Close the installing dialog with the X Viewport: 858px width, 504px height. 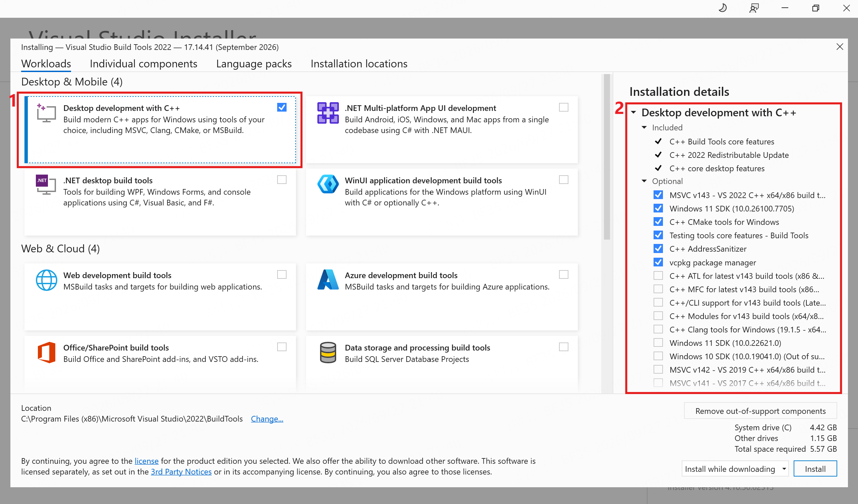pyautogui.click(x=840, y=47)
